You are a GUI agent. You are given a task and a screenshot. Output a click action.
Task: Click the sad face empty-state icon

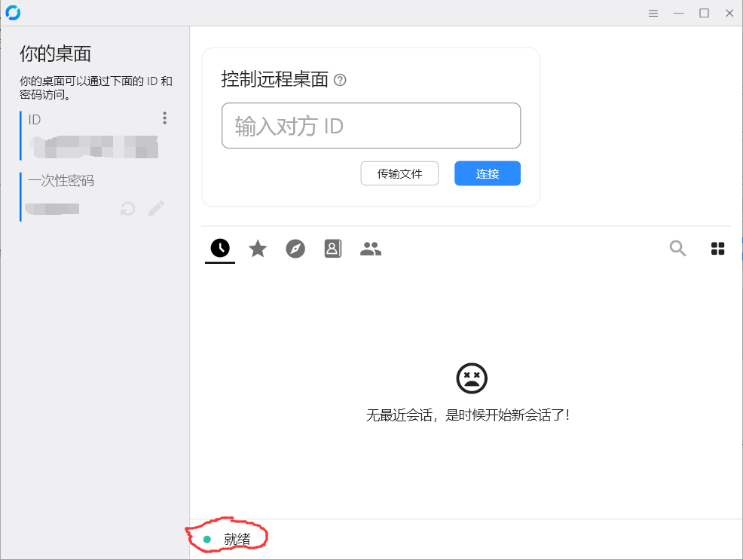pos(472,378)
